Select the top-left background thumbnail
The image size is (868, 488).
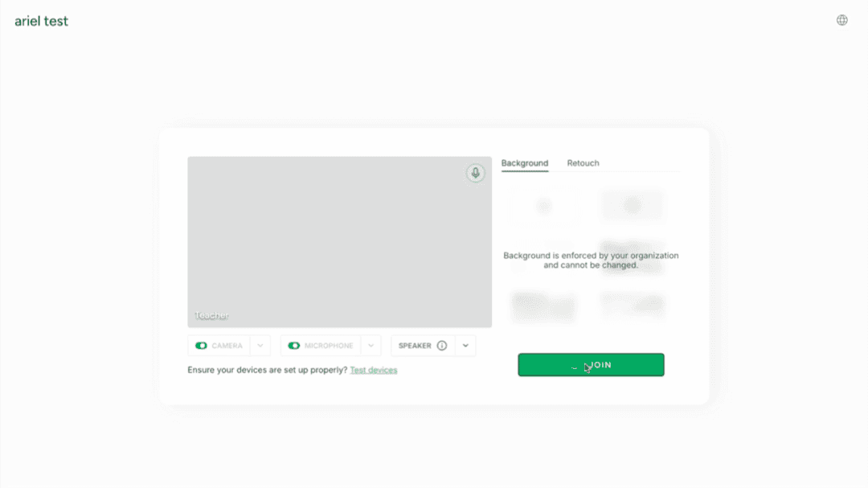tap(543, 206)
